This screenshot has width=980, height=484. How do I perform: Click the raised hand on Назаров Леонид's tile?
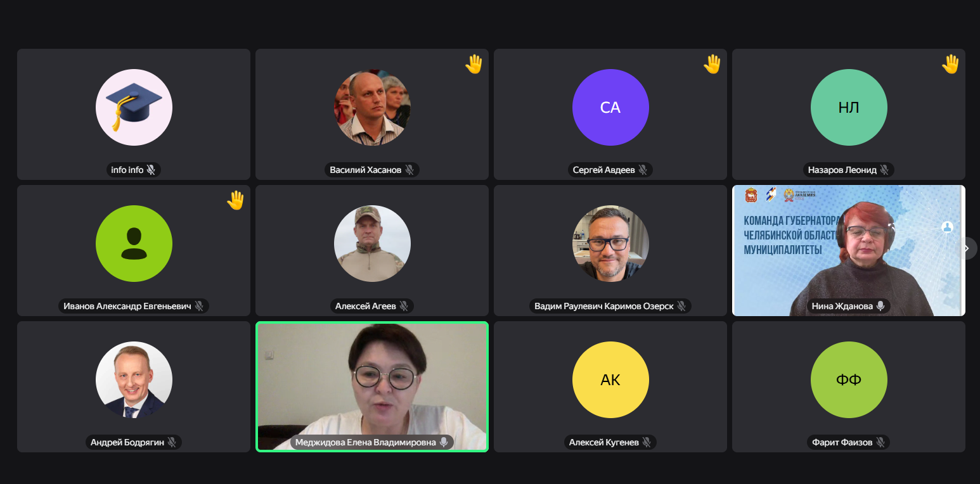951,64
